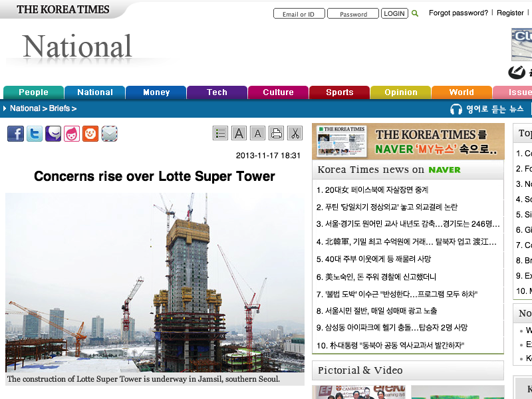
Task: Share article on Facebook
Action: pos(15,134)
